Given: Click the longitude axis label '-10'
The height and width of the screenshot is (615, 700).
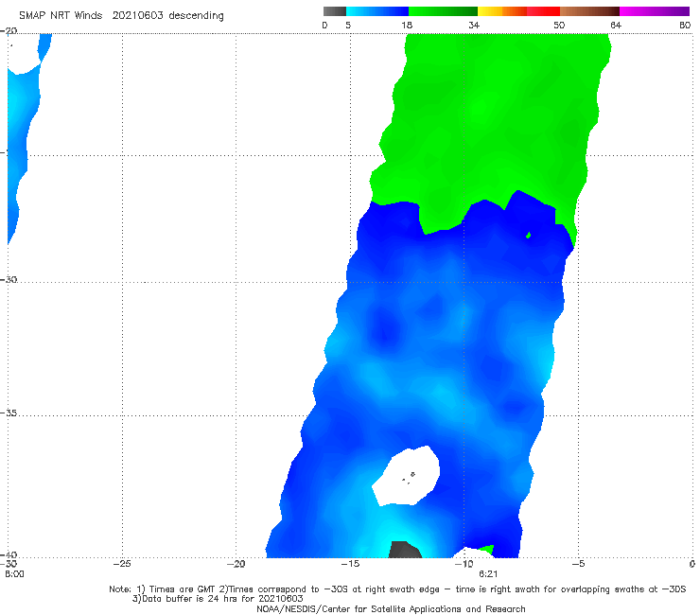Looking at the screenshot, I should 464,564.
